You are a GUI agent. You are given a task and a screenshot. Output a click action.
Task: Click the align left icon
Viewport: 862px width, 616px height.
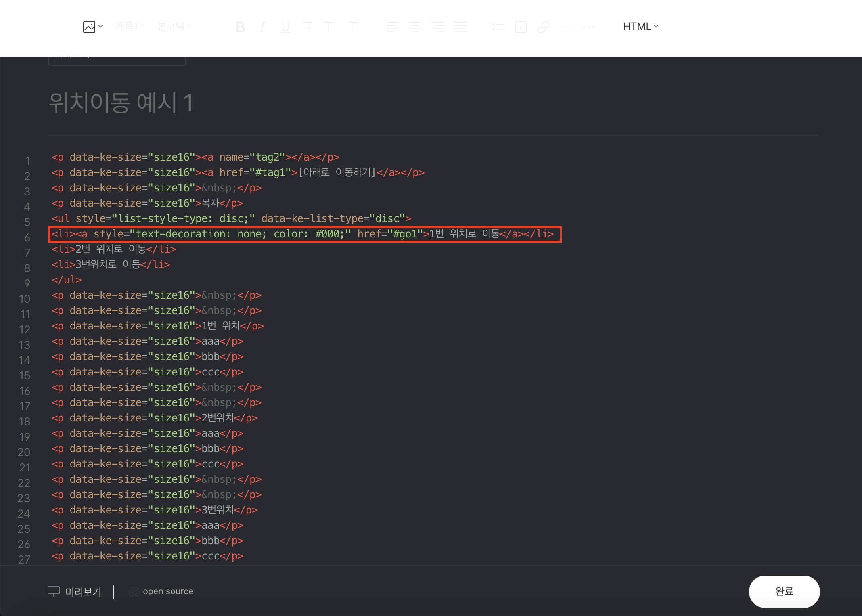click(x=392, y=27)
